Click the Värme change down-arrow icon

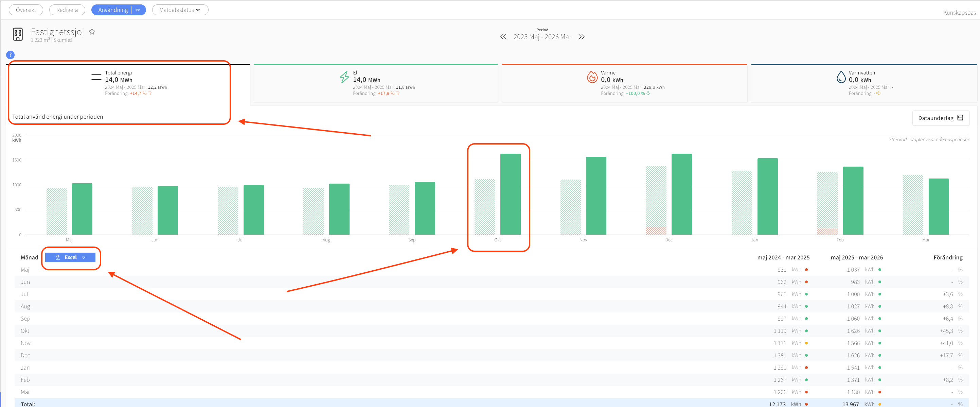tap(648, 93)
